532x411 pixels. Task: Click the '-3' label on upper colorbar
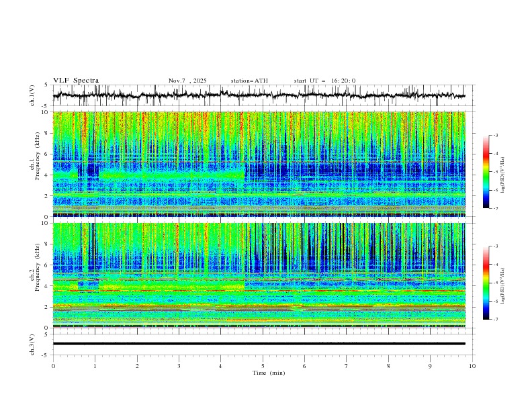point(495,135)
